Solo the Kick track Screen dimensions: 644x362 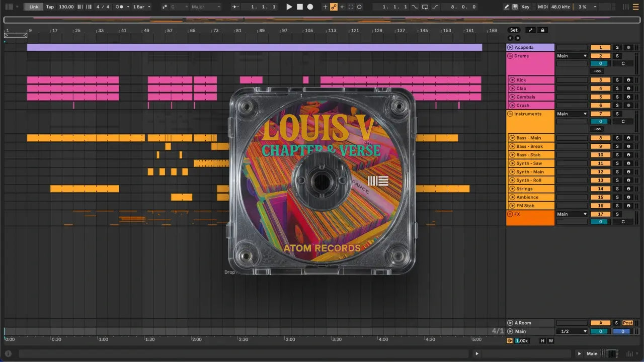pyautogui.click(x=617, y=80)
